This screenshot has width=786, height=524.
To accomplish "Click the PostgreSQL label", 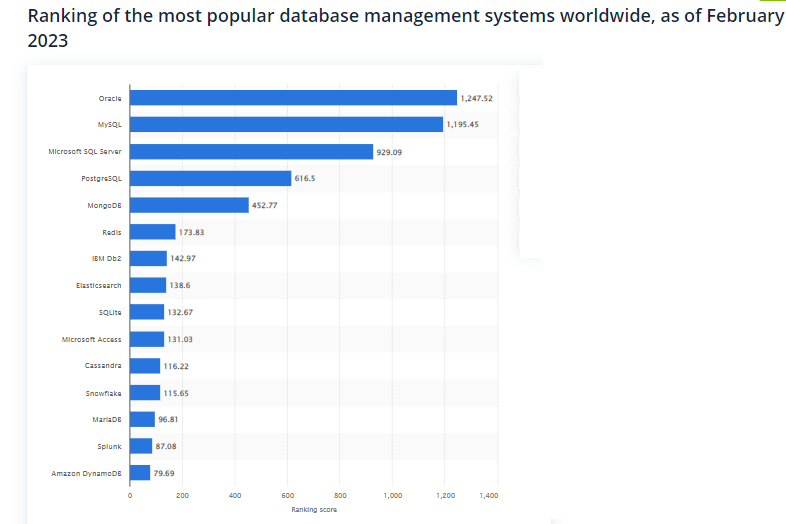I will coord(101,179).
